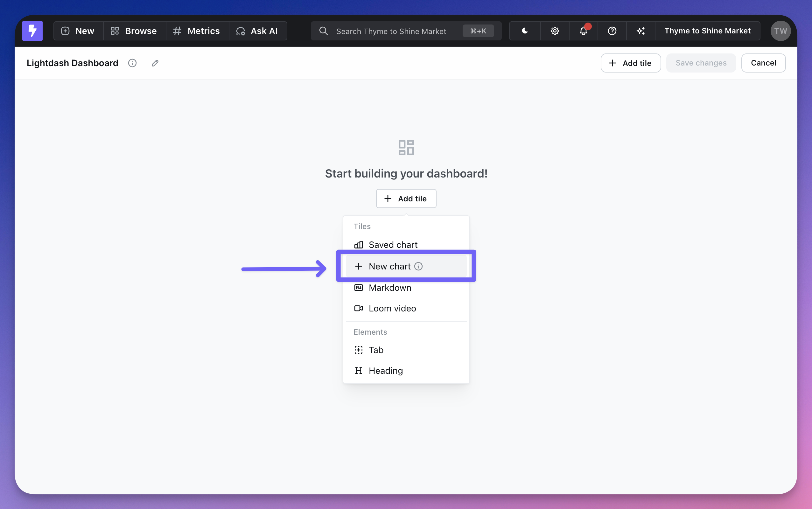
Task: Open the Thyme to Shine Market project switcher
Action: [x=707, y=31]
